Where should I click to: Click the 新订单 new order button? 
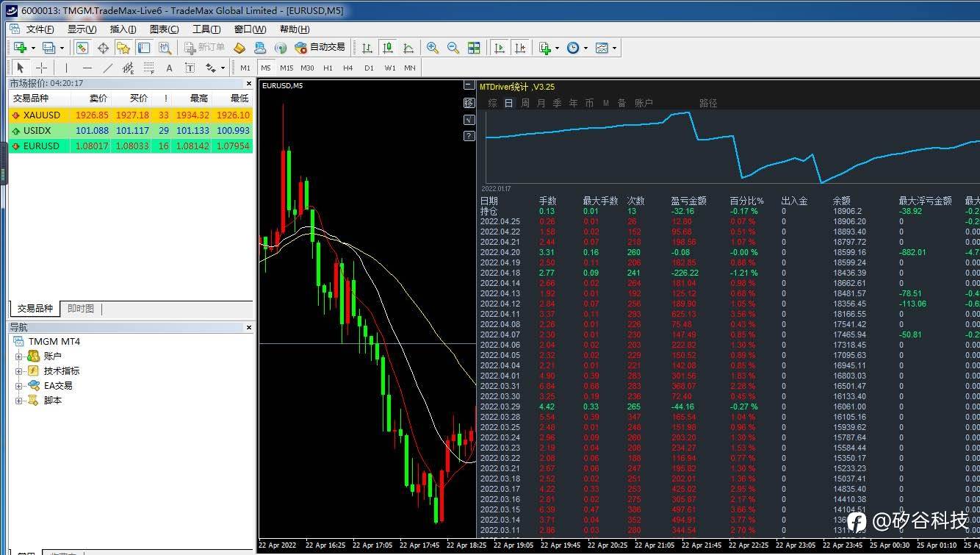205,48
